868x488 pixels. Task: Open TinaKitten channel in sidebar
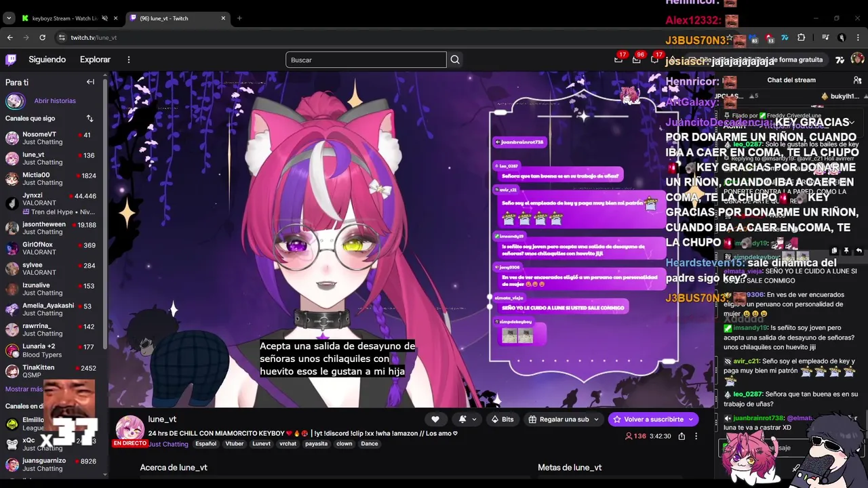[x=51, y=371]
